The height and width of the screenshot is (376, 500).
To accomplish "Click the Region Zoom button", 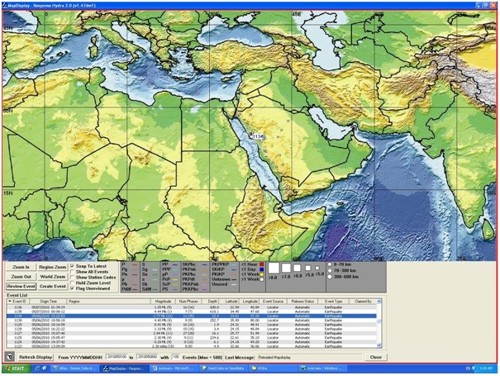I will point(52,267).
